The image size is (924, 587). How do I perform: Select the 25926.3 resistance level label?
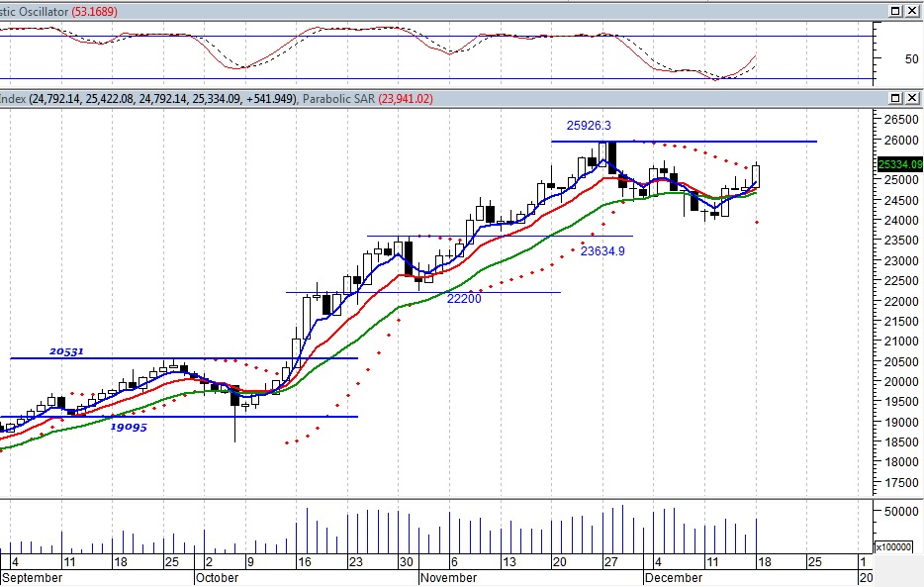[589, 126]
